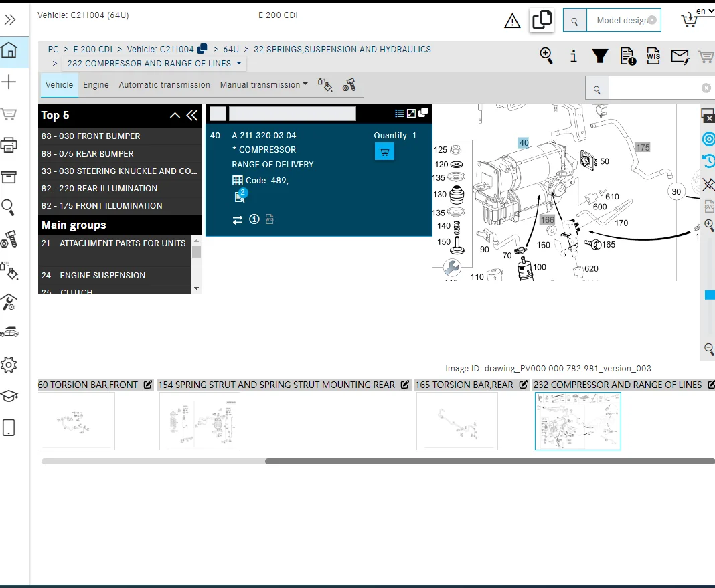715x588 pixels.
Task: Open the archive box icon in sidebar
Action: (x=9, y=177)
